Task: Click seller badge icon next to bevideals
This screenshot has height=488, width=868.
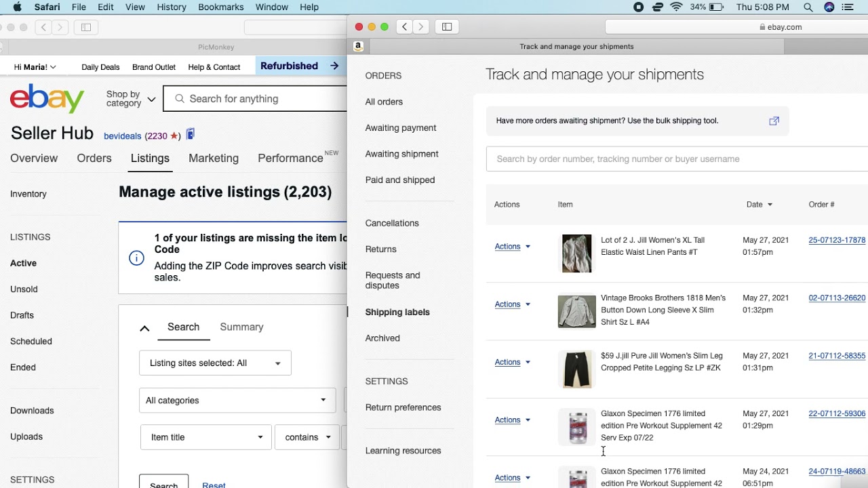Action: (x=191, y=134)
